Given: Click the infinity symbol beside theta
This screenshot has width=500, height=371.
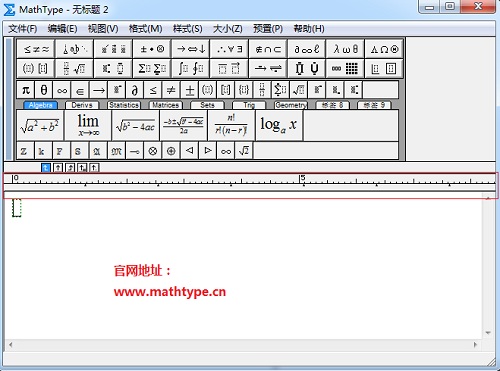Looking at the screenshot, I should tap(62, 90).
